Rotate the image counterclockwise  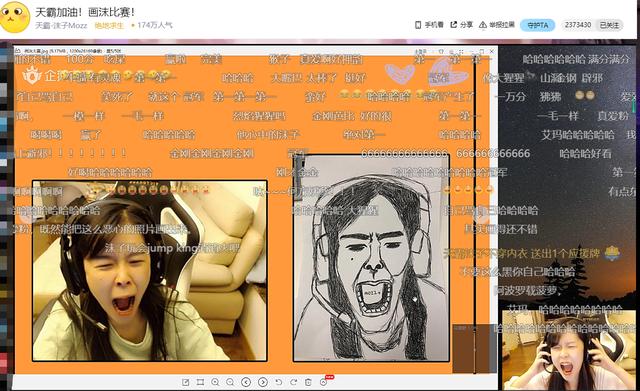pyautogui.click(x=279, y=382)
